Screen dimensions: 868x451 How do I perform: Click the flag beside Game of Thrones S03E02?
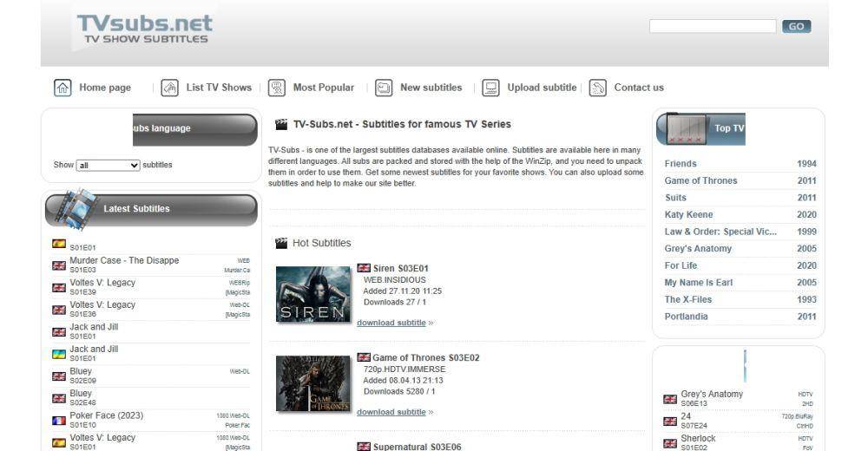coord(364,357)
